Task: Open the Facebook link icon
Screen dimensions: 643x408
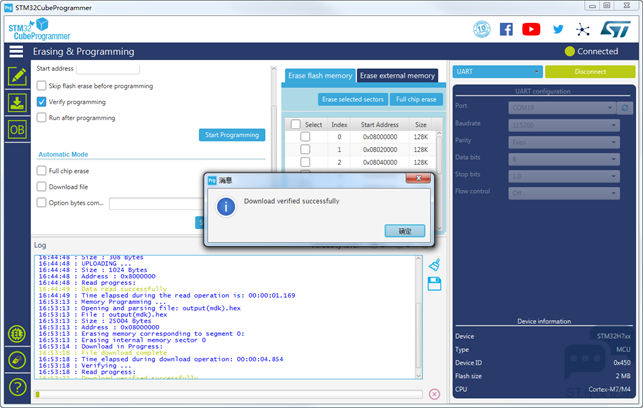Action: (506, 30)
